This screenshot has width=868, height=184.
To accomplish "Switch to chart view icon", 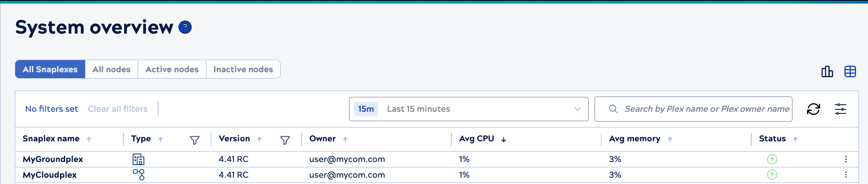I will pyautogui.click(x=827, y=71).
